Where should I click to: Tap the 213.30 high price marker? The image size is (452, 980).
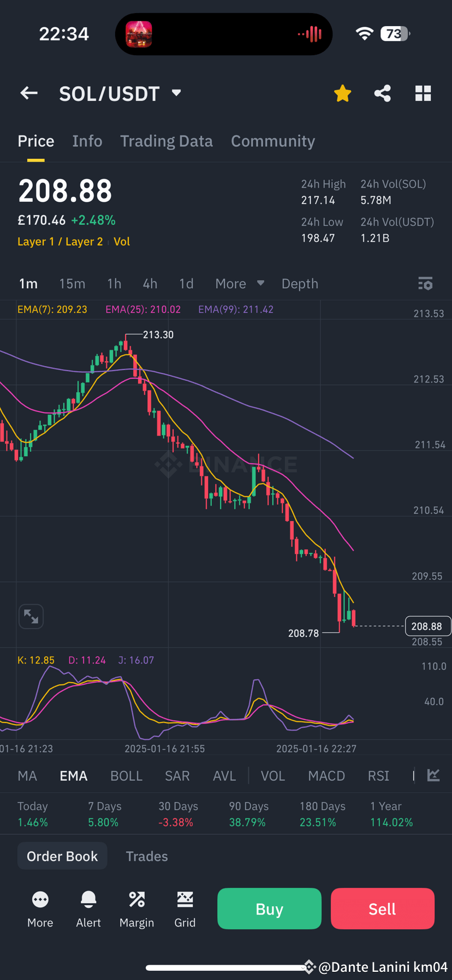[158, 334]
